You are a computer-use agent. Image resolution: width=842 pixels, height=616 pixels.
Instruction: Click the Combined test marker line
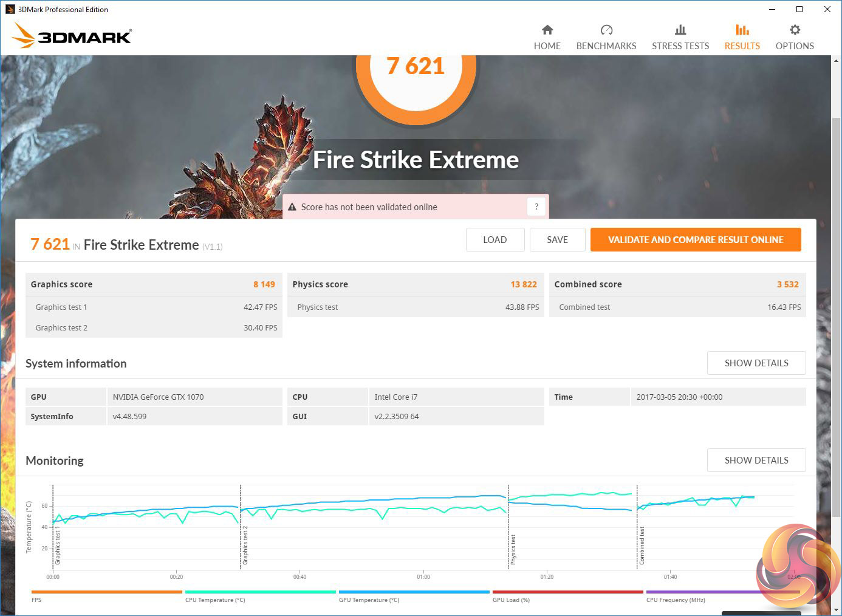pyautogui.click(x=637, y=527)
